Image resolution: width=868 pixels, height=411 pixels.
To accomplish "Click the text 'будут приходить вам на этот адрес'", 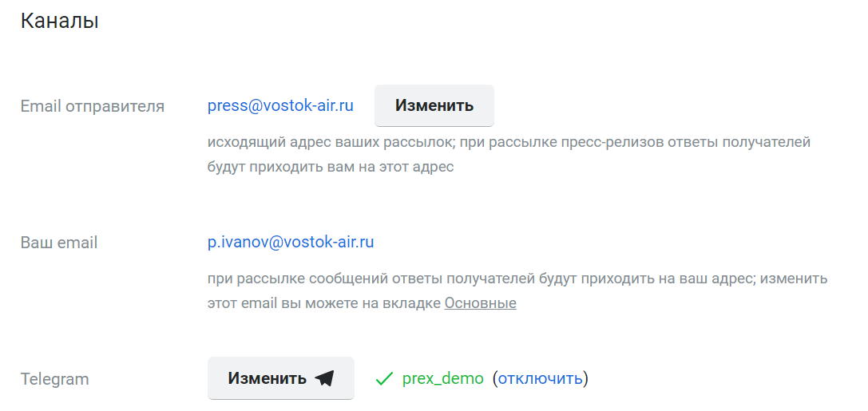I will pos(331,167).
